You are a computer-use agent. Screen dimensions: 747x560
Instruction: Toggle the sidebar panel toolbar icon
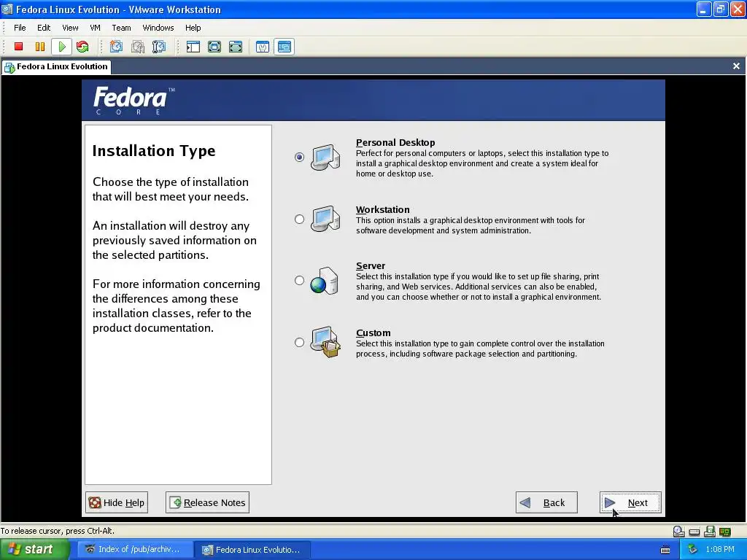tap(193, 47)
